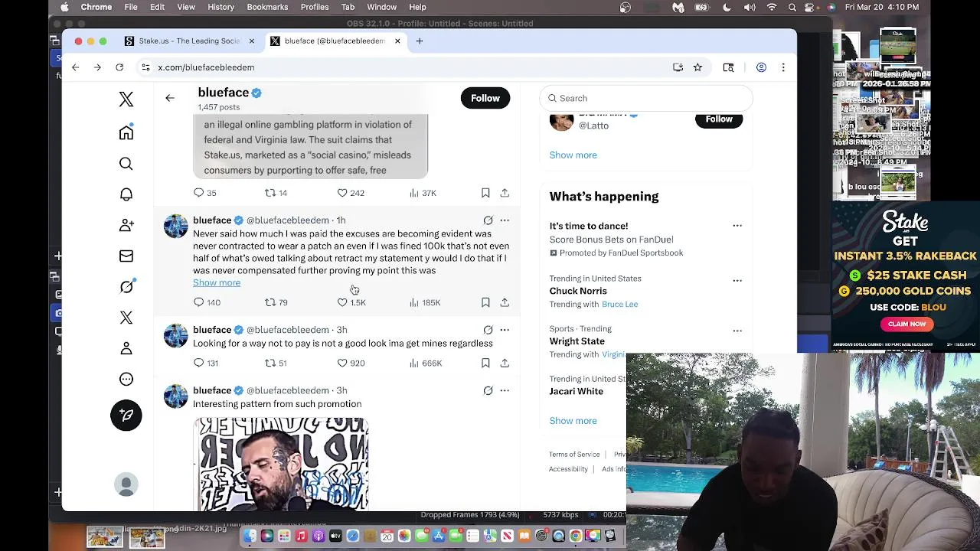Open X home logo in sidebar top
The image size is (980, 551).
point(126,99)
